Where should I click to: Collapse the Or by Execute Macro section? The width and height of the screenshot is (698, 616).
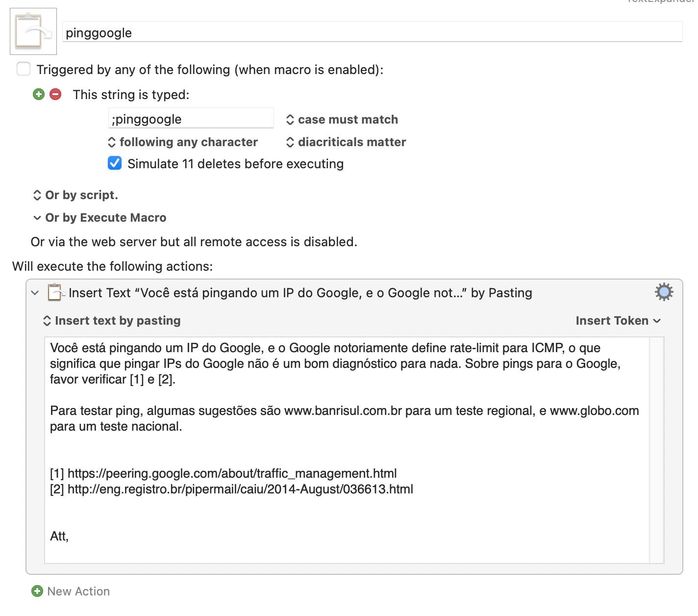coord(37,218)
